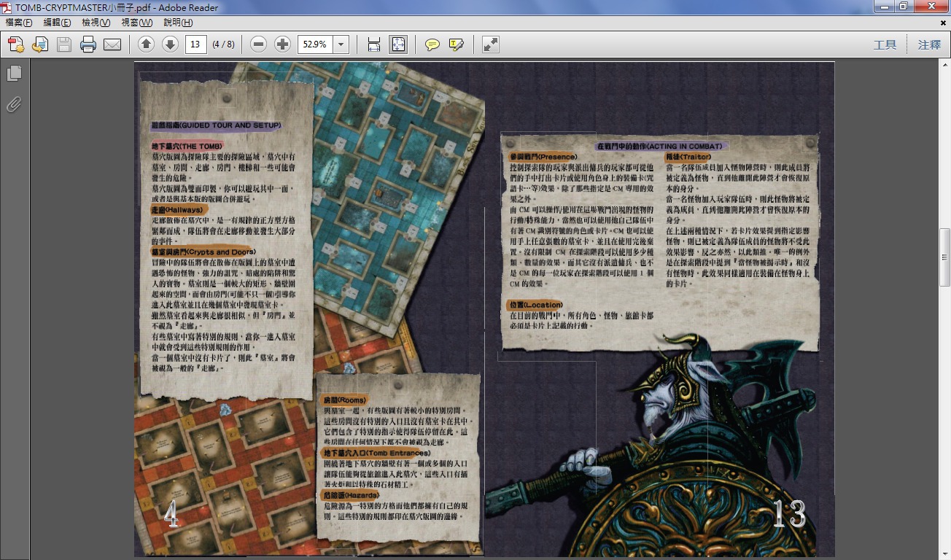Click the Presence heading text
The height and width of the screenshot is (560, 951).
(543, 157)
